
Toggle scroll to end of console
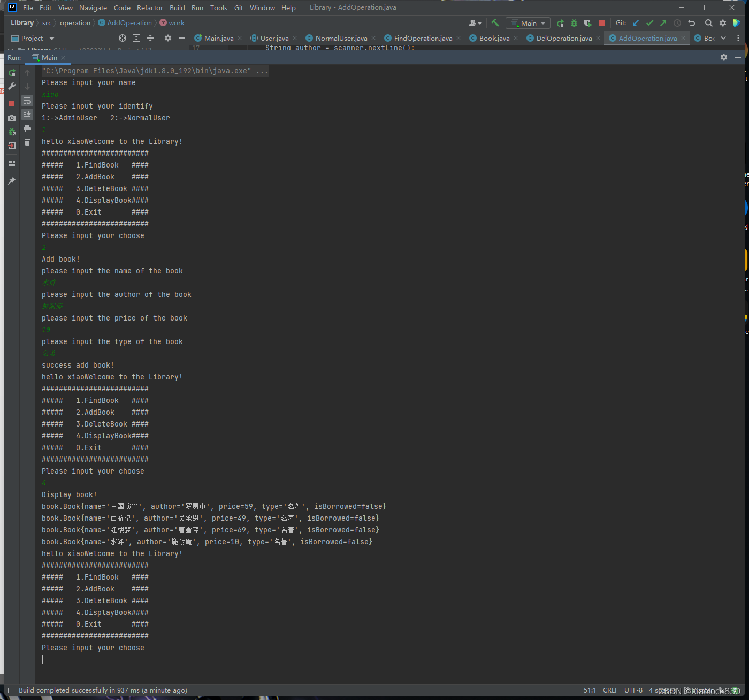[27, 115]
